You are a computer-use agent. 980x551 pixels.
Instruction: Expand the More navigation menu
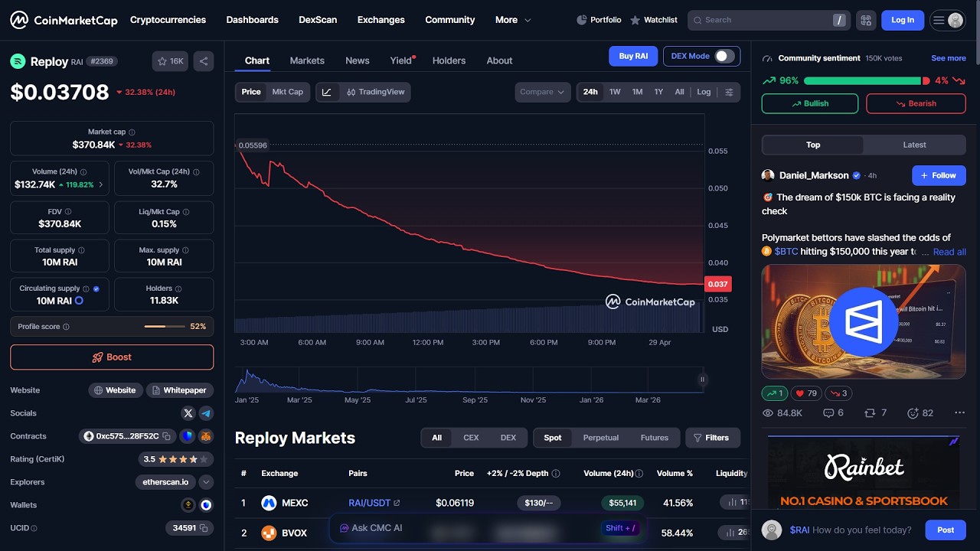(x=513, y=20)
